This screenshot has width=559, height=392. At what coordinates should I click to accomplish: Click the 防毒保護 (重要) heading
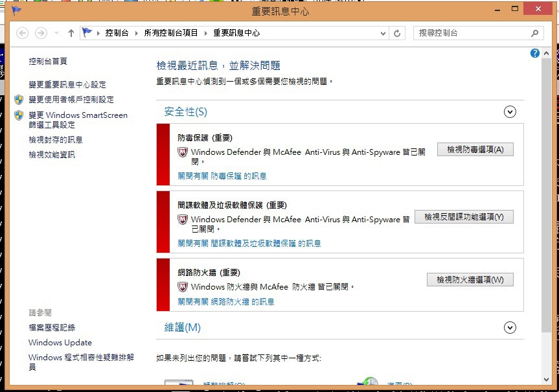click(x=205, y=137)
